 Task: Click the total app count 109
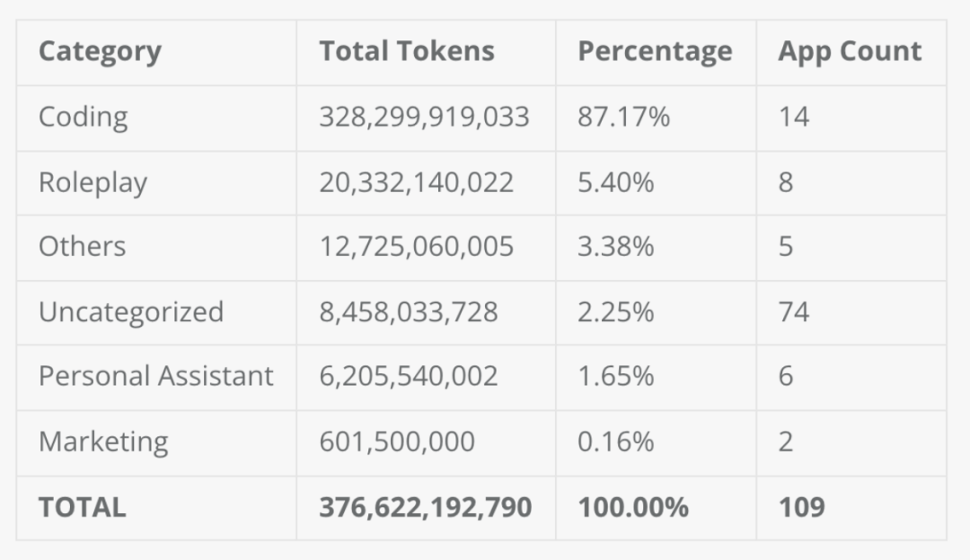[x=801, y=507]
